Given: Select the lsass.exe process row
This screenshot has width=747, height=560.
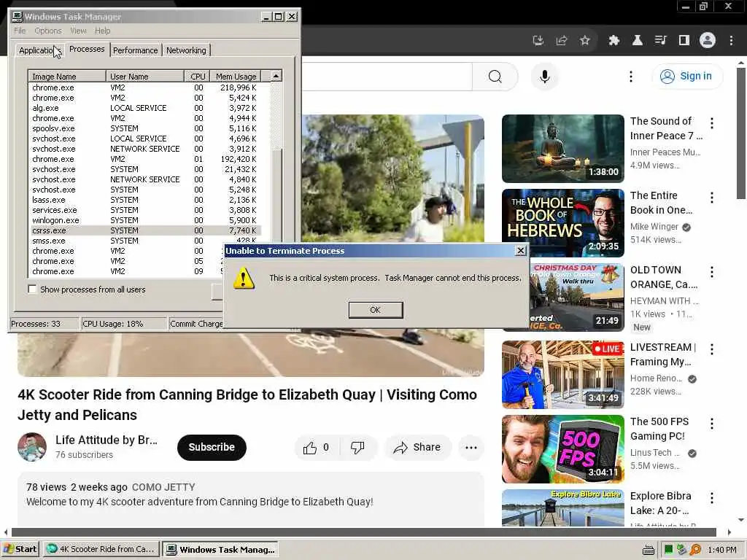Looking at the screenshot, I should pyautogui.click(x=145, y=200).
